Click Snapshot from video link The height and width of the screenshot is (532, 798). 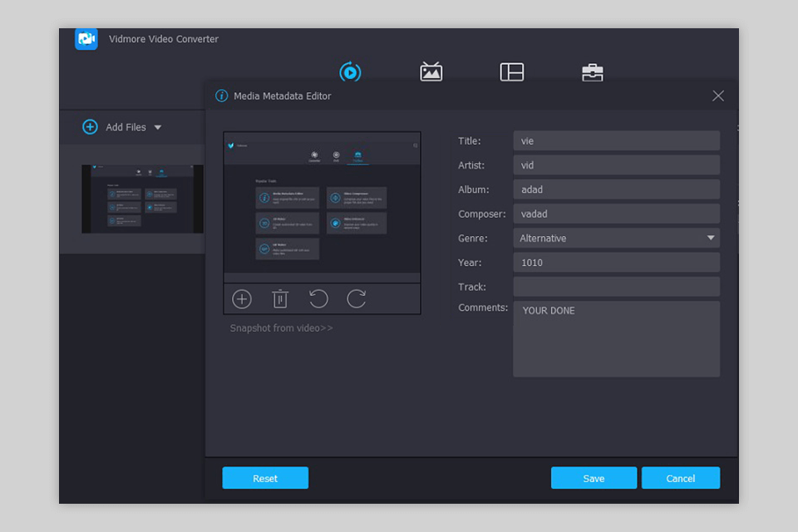(281, 328)
